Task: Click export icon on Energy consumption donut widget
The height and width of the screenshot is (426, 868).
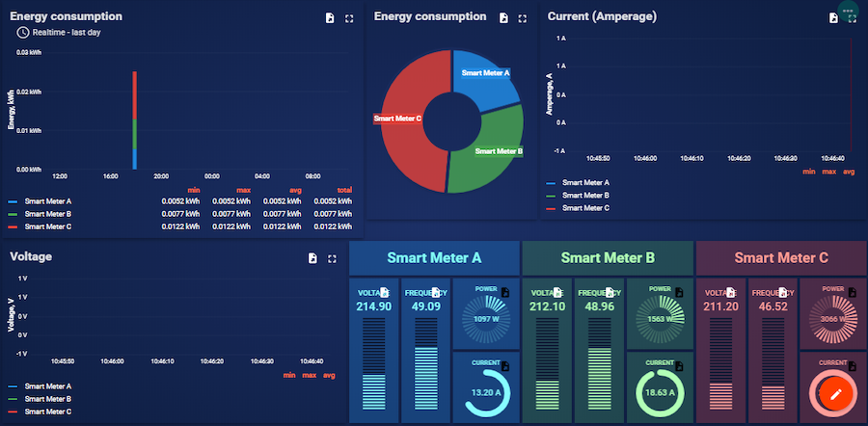Action: 503,18
